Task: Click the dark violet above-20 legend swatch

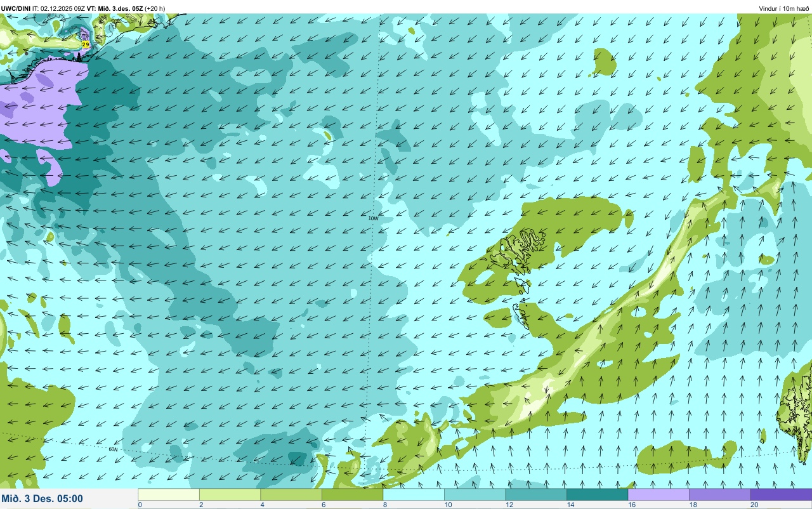Action: coord(781,494)
